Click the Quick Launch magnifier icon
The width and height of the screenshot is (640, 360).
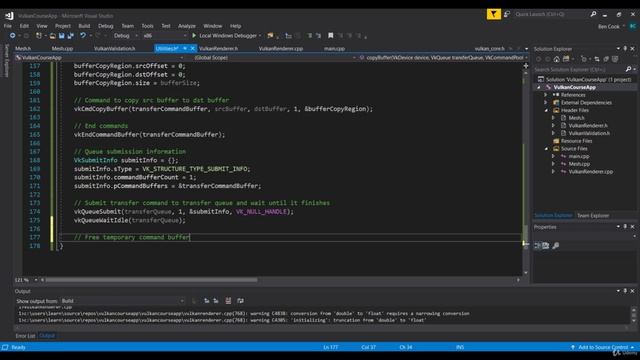click(593, 14)
